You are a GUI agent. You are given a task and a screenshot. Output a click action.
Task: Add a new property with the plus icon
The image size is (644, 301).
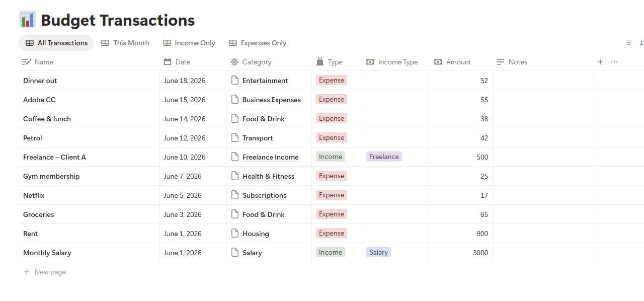[x=600, y=62]
